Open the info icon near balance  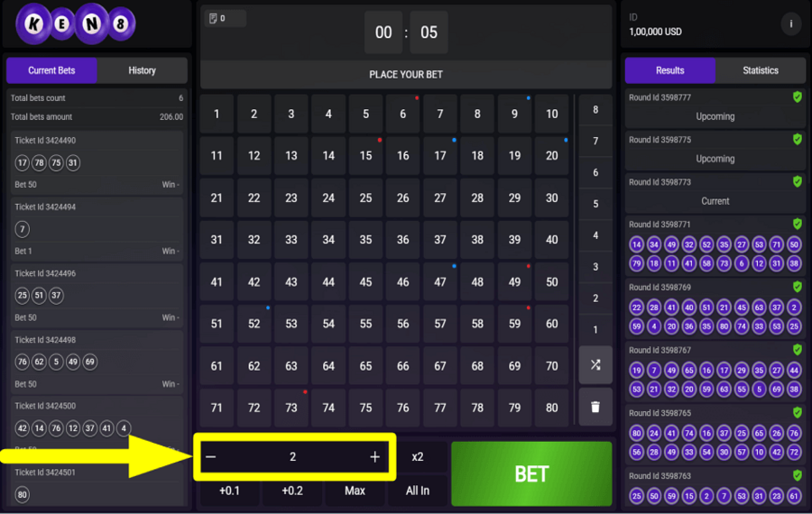tap(791, 24)
